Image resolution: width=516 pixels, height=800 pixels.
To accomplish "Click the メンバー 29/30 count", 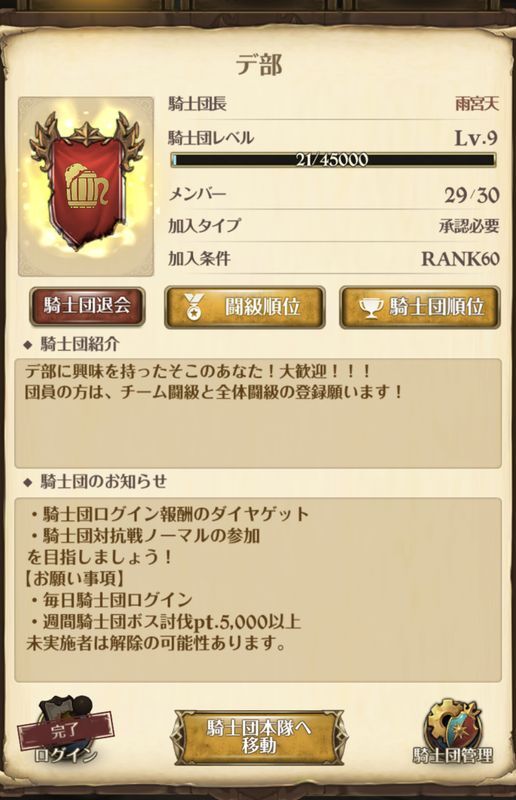I will [471, 195].
